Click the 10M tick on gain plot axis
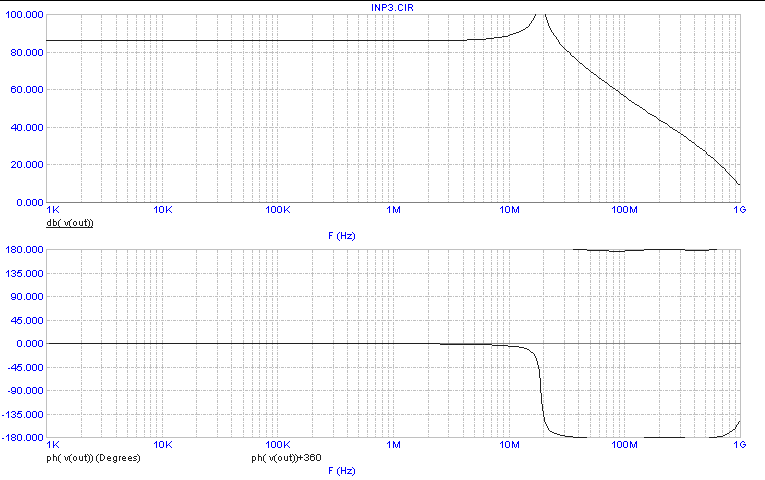This screenshot has width=765, height=480. point(509,210)
